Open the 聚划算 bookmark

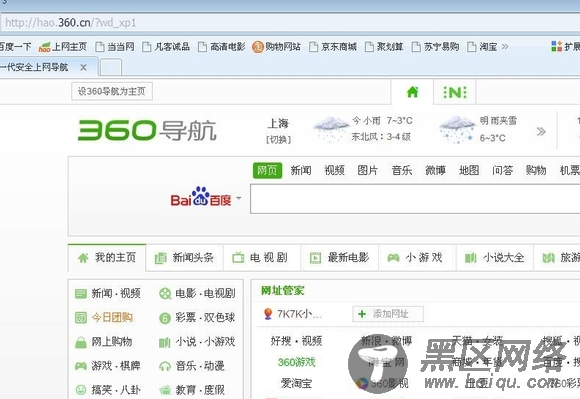point(384,47)
